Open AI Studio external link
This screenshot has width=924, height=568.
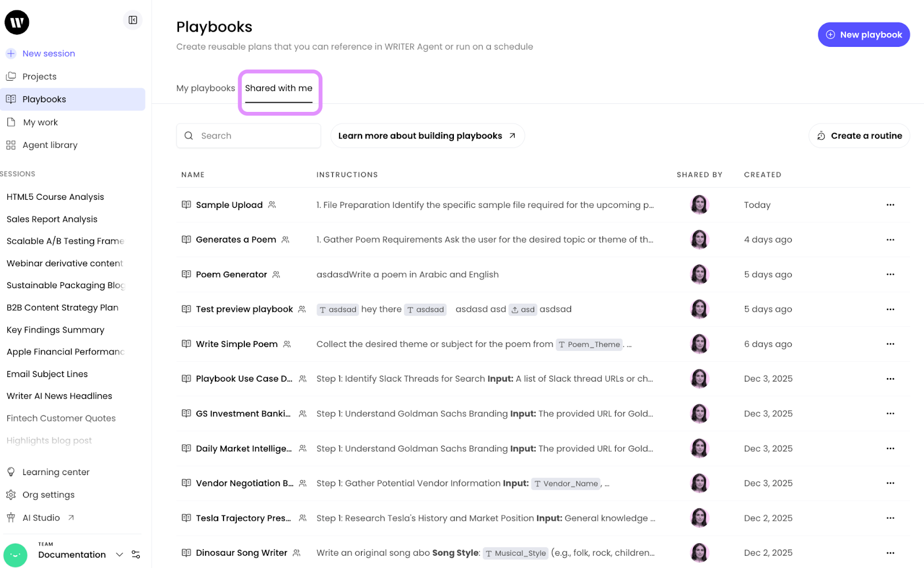(x=49, y=518)
